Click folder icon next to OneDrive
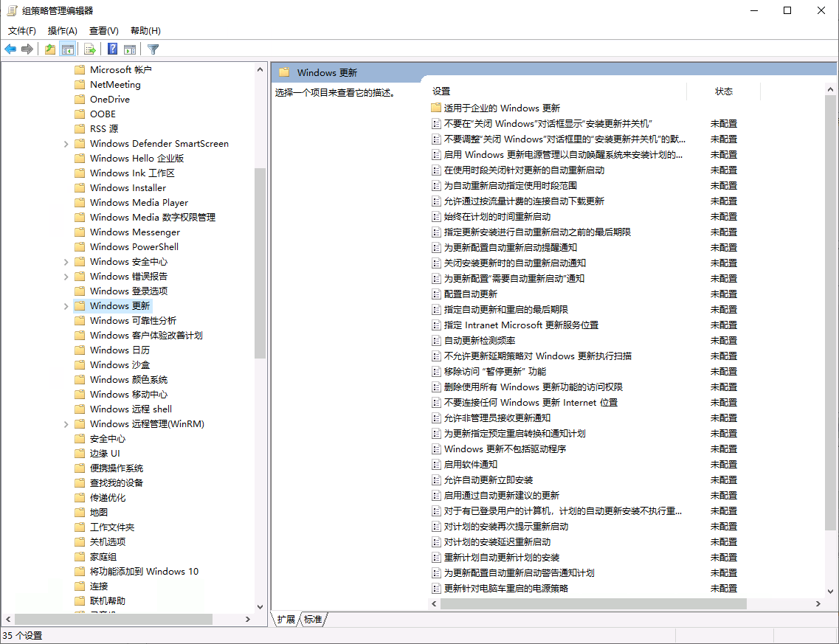The width and height of the screenshot is (839, 644). pyautogui.click(x=80, y=99)
